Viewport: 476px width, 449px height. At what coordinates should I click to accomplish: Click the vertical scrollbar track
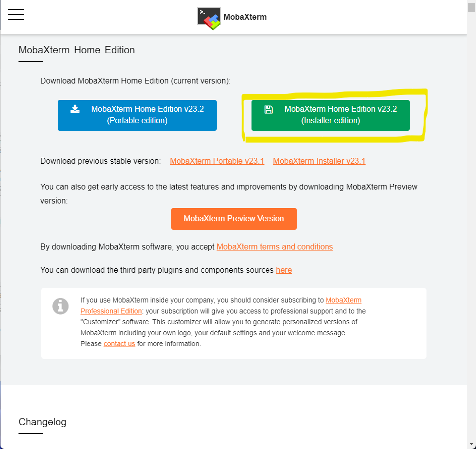point(471,223)
